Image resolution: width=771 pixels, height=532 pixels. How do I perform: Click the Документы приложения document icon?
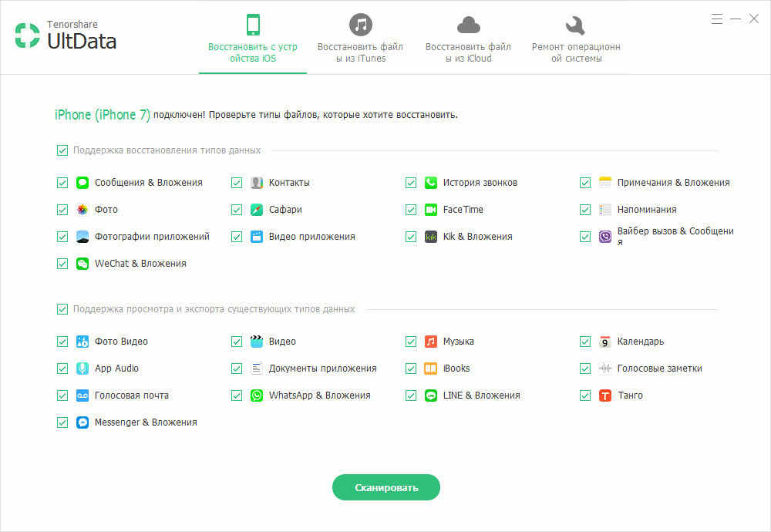click(257, 369)
